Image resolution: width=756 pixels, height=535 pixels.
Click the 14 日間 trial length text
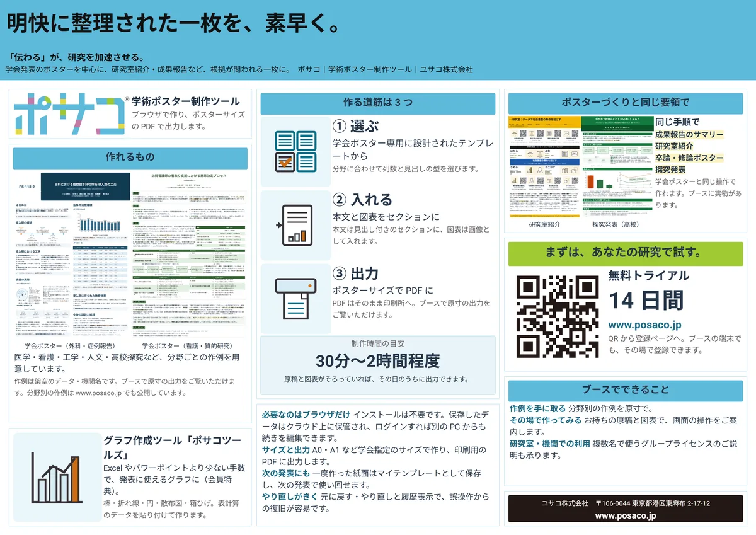pyautogui.click(x=646, y=301)
